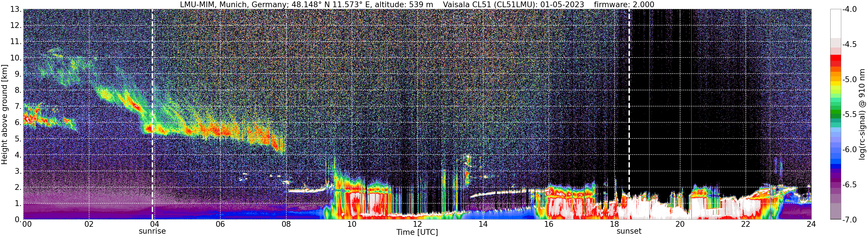Click the '12' time tick label
The image size is (868, 238).
417,224
